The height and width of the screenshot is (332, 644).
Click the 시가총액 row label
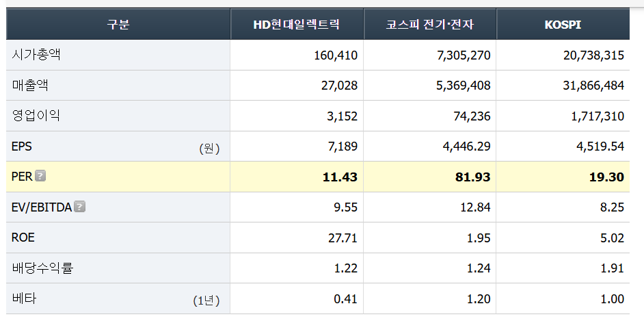pos(36,55)
